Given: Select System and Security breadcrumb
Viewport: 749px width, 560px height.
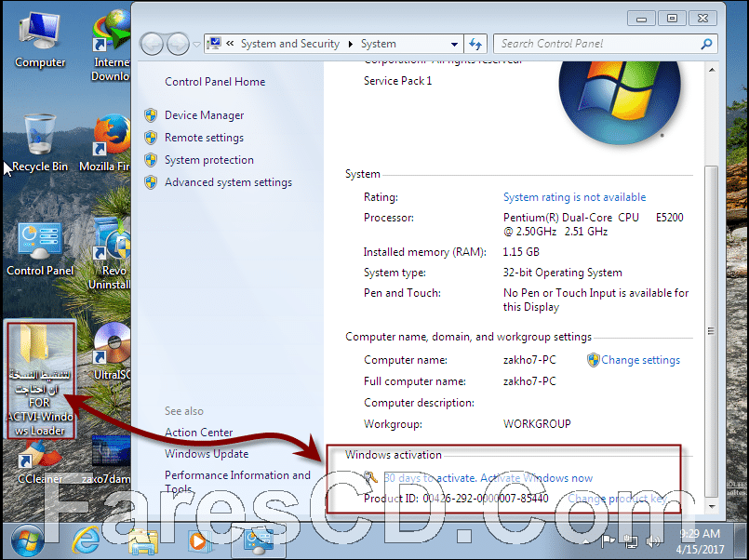Looking at the screenshot, I should click(x=290, y=44).
